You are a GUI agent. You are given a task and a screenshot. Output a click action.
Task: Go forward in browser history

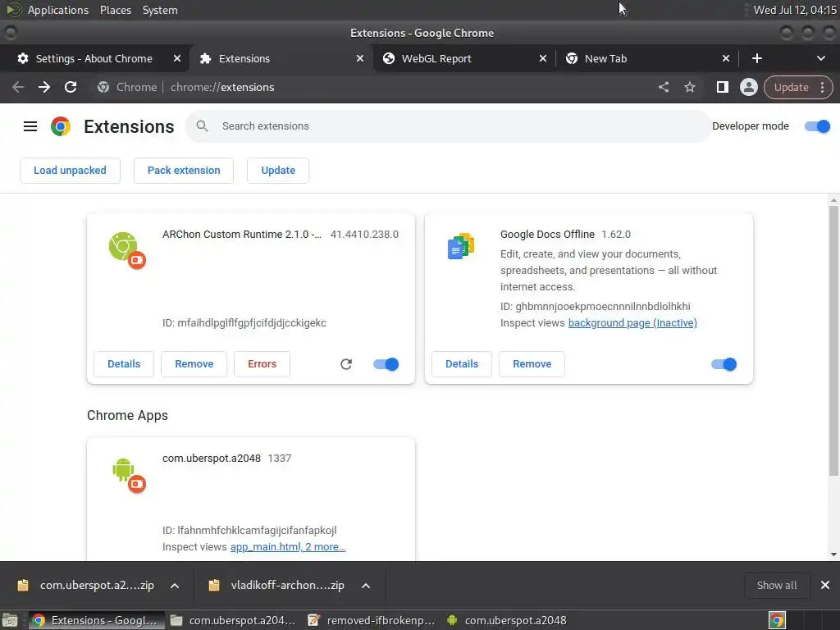(x=44, y=87)
